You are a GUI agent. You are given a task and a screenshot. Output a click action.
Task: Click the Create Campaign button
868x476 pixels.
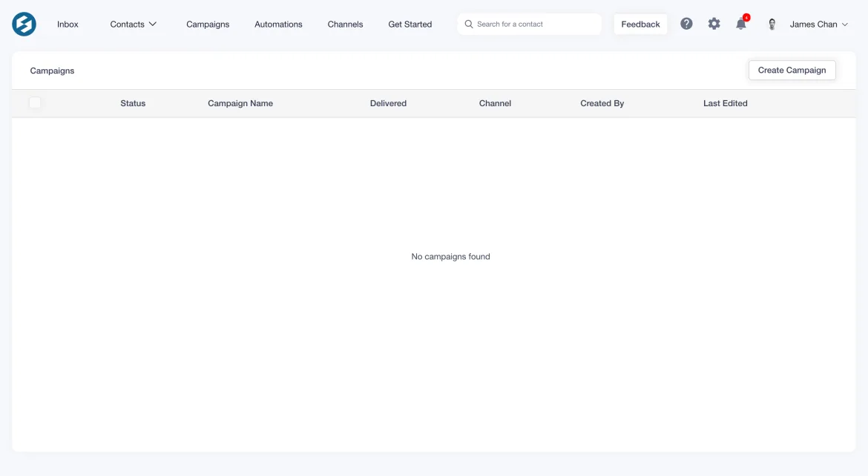[x=792, y=70]
